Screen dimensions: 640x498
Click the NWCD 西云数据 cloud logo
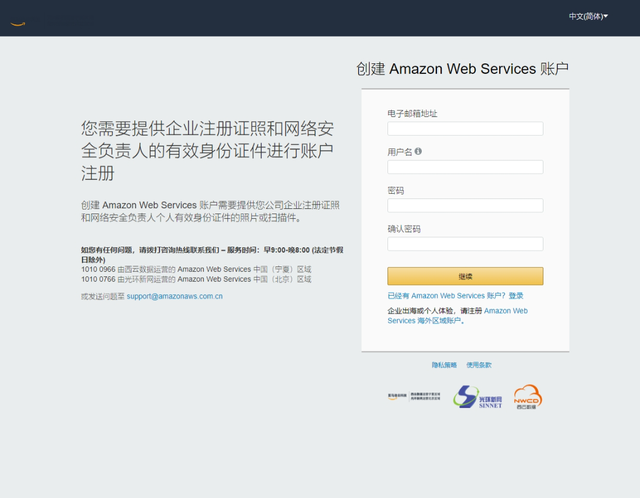pyautogui.click(x=527, y=397)
